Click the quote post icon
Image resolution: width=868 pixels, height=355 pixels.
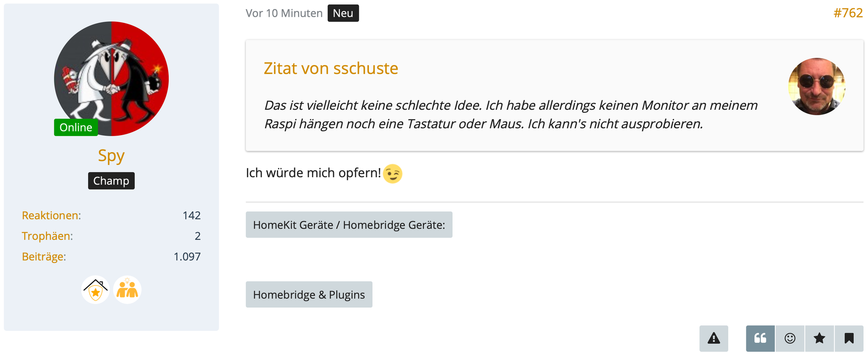(x=760, y=338)
